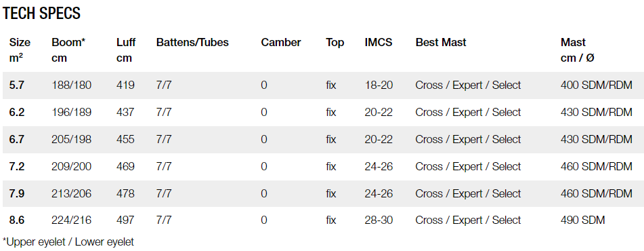
Task: Select the Best Mast column header
Action: (x=441, y=42)
